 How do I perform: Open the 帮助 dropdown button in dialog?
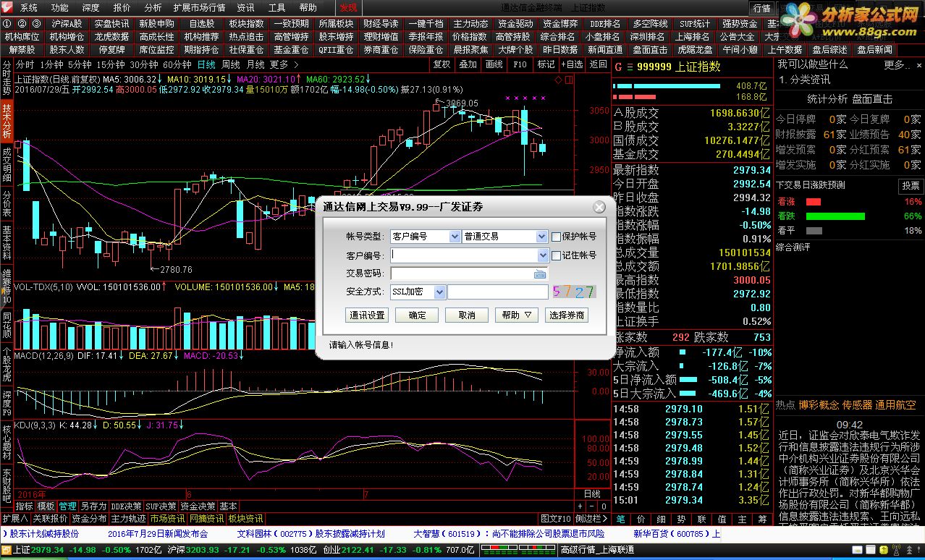click(516, 315)
